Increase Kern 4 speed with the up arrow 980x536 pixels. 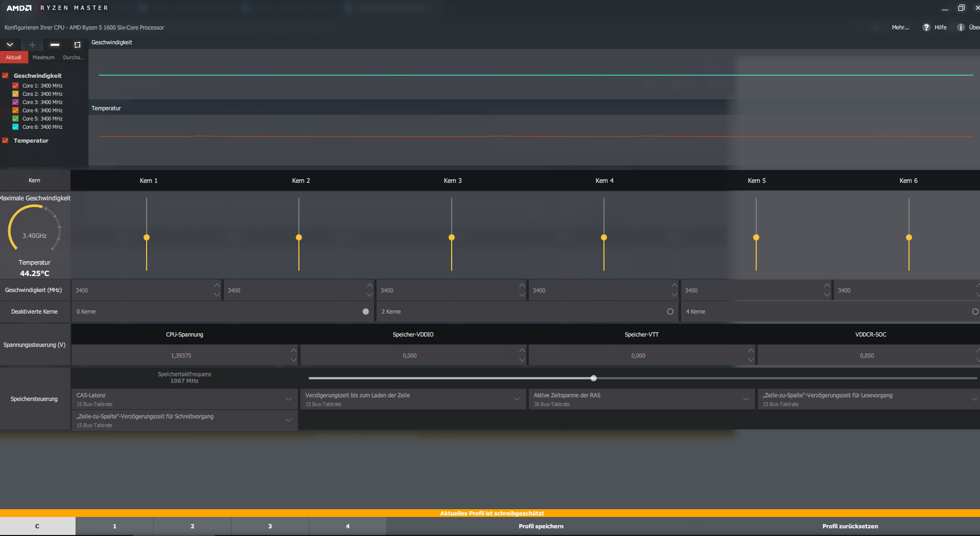click(674, 285)
